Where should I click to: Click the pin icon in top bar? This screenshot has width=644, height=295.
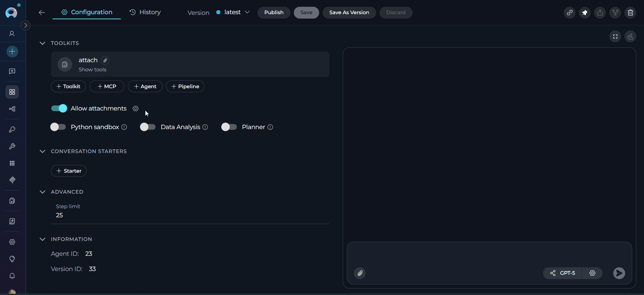585,13
